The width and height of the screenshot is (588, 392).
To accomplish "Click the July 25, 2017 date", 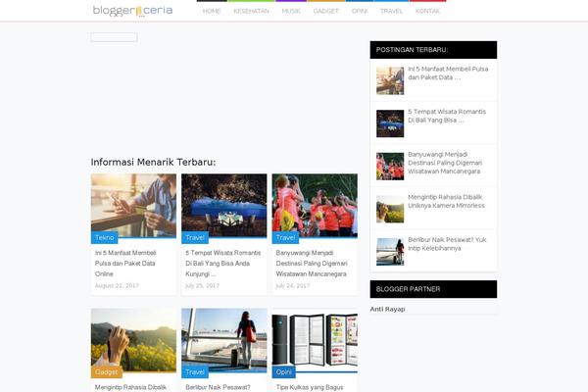I will (202, 286).
